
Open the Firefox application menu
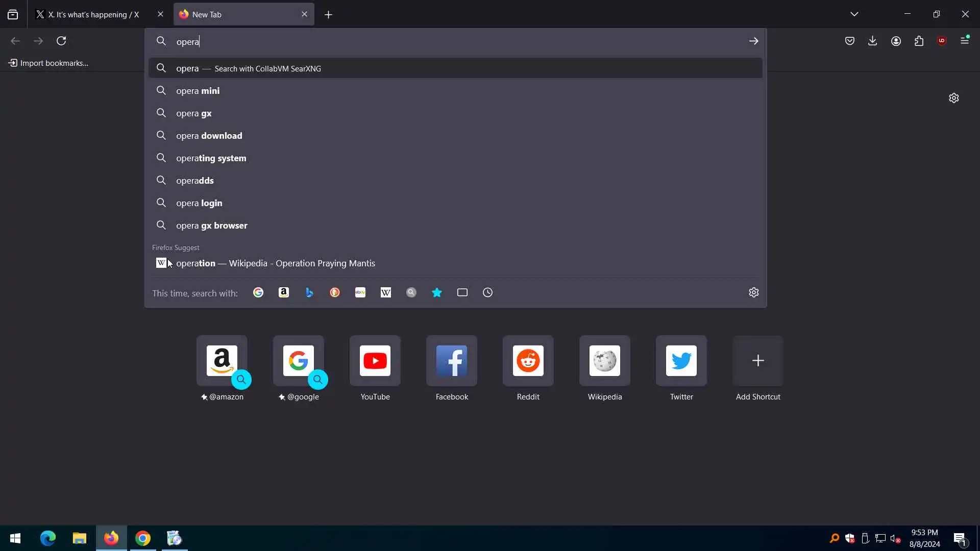pyautogui.click(x=965, y=41)
